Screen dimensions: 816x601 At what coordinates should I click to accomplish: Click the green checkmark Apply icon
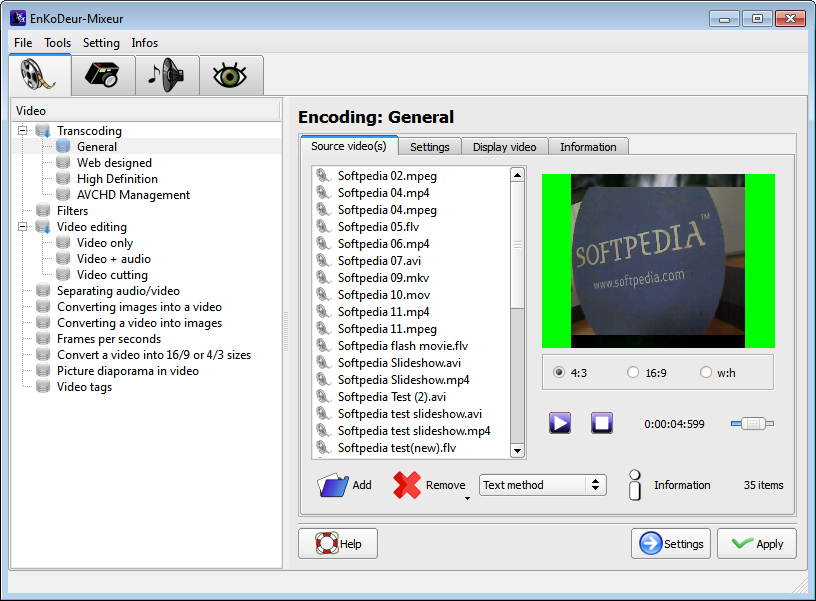coord(743,543)
